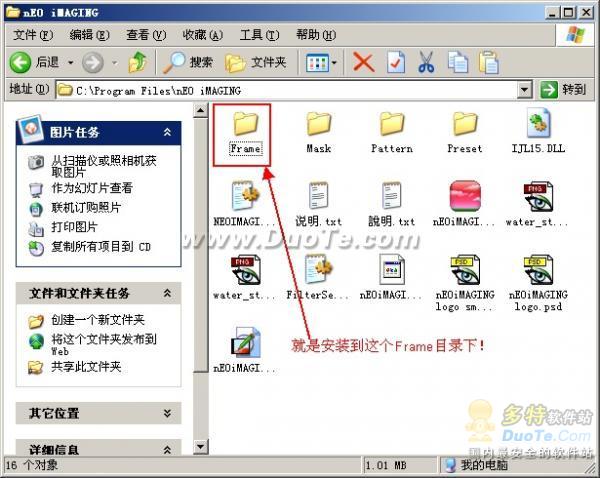The width and height of the screenshot is (600, 478).
Task: Click the Paste clipboard toolbar icon
Action: (x=489, y=62)
